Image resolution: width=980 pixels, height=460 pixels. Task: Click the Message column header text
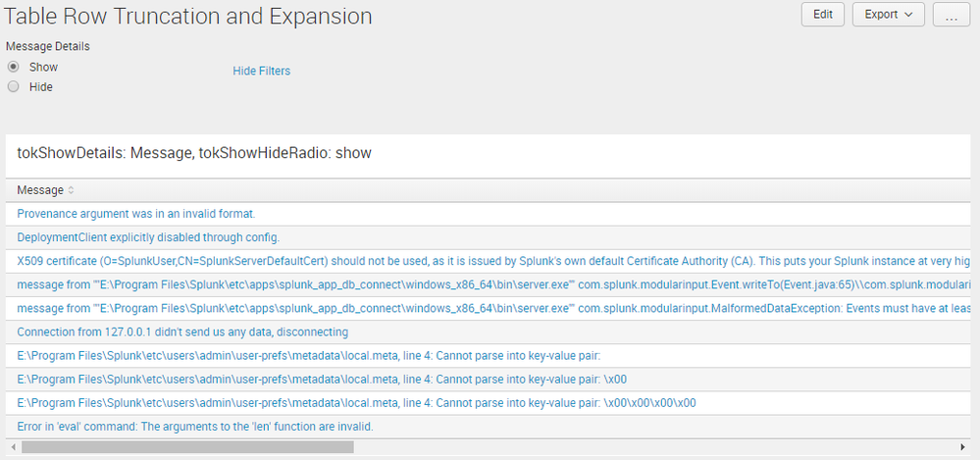(x=40, y=190)
